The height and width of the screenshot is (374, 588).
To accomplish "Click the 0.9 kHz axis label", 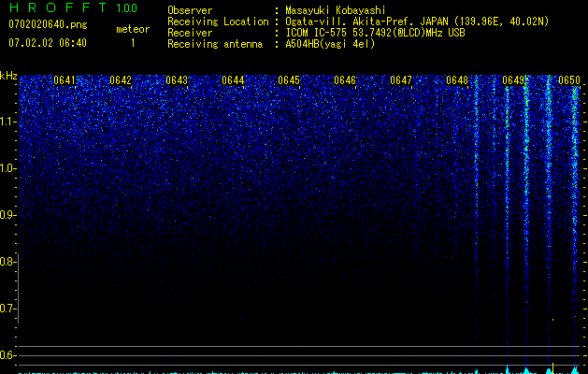I will tap(7, 215).
